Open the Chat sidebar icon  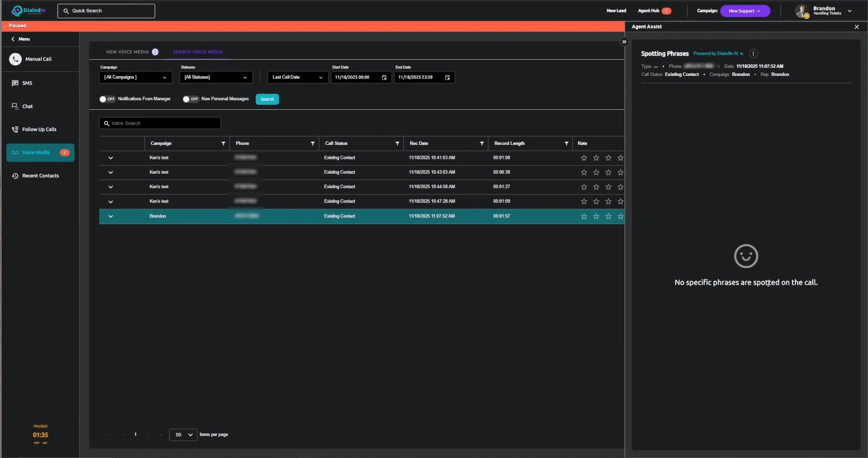(x=15, y=106)
